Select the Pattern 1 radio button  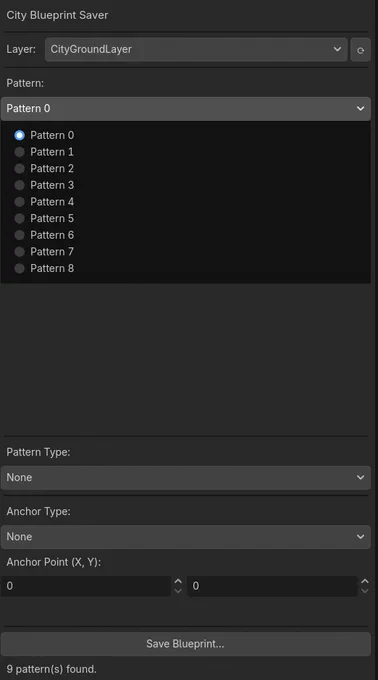click(x=19, y=152)
